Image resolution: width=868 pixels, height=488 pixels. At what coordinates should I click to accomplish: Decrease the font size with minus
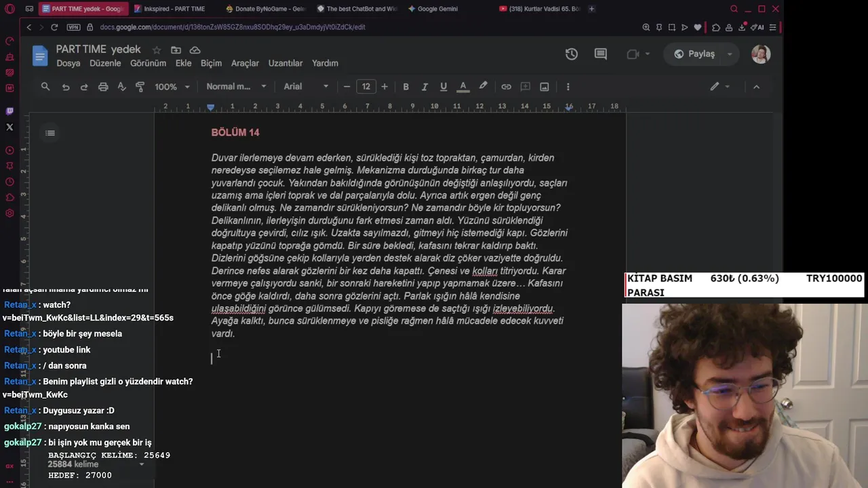(347, 87)
